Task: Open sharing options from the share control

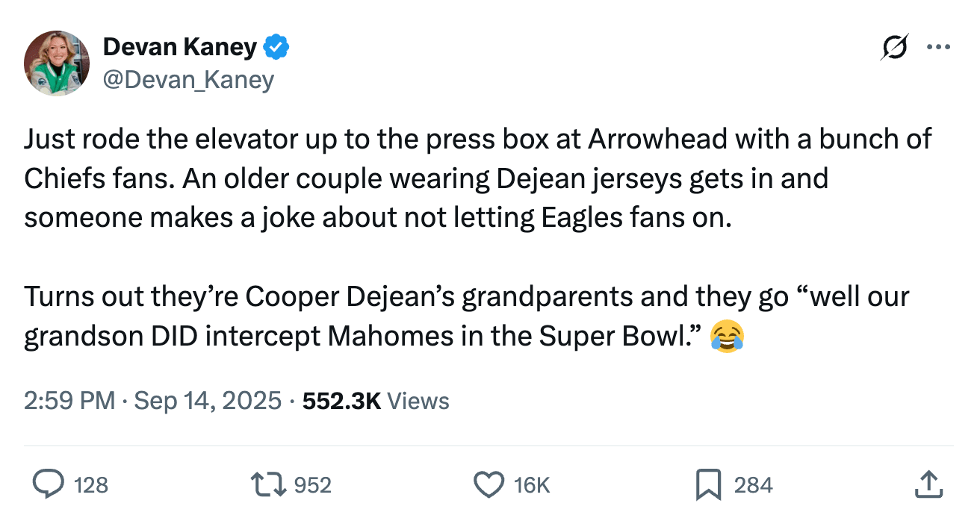Action: point(928,484)
